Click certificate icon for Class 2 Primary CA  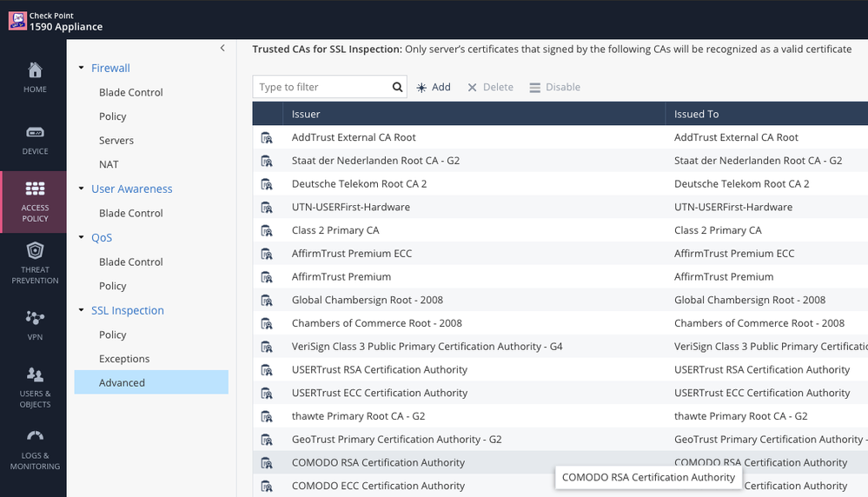pyautogui.click(x=267, y=231)
